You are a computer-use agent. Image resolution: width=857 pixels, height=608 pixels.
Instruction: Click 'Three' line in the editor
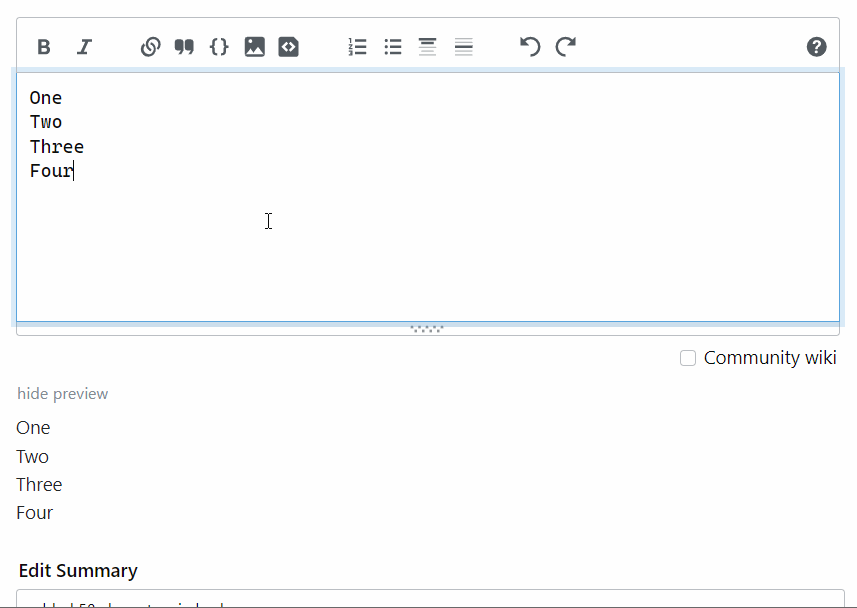pos(57,147)
